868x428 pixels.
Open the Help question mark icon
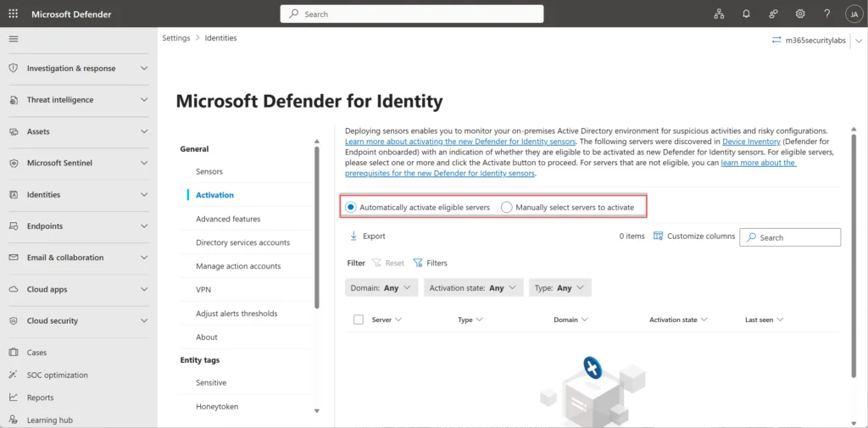[x=827, y=14]
